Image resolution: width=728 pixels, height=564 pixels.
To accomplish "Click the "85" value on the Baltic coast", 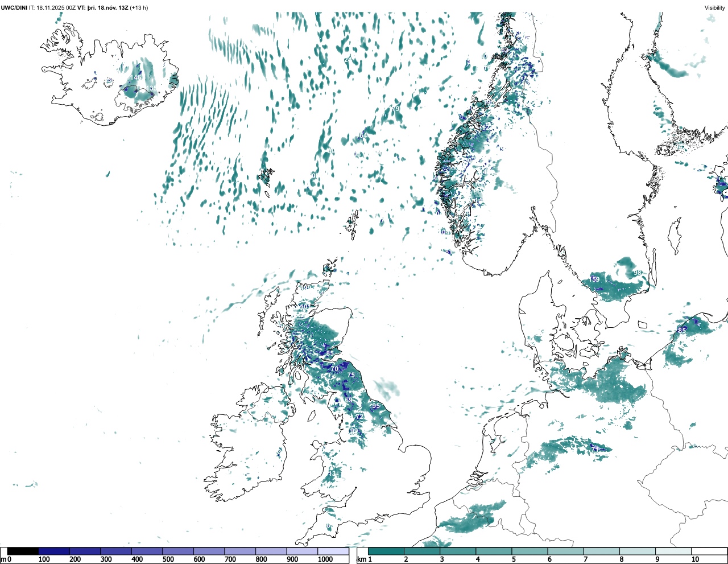I will coord(681,330).
